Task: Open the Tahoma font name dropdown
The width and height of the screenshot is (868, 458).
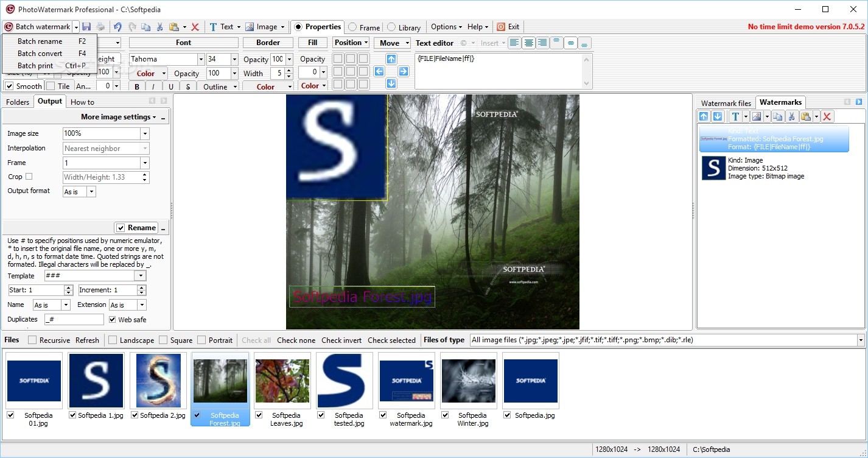Action: pos(201,59)
